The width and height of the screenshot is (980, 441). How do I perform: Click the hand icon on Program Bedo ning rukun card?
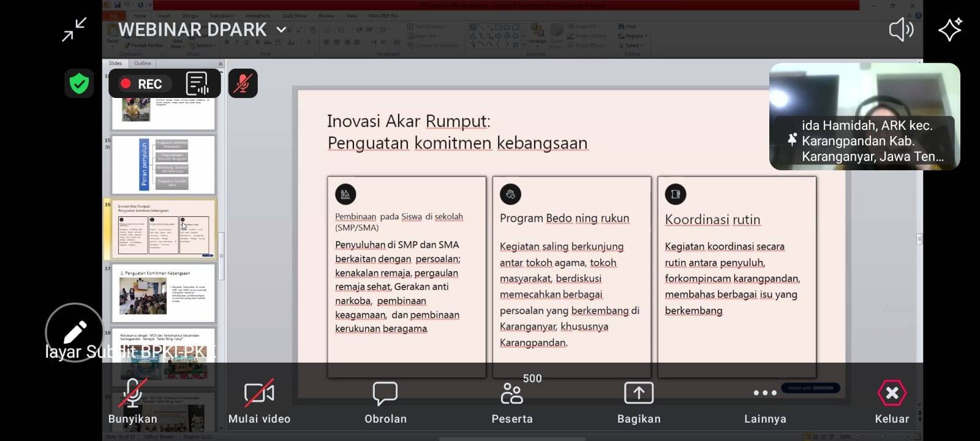point(510,194)
